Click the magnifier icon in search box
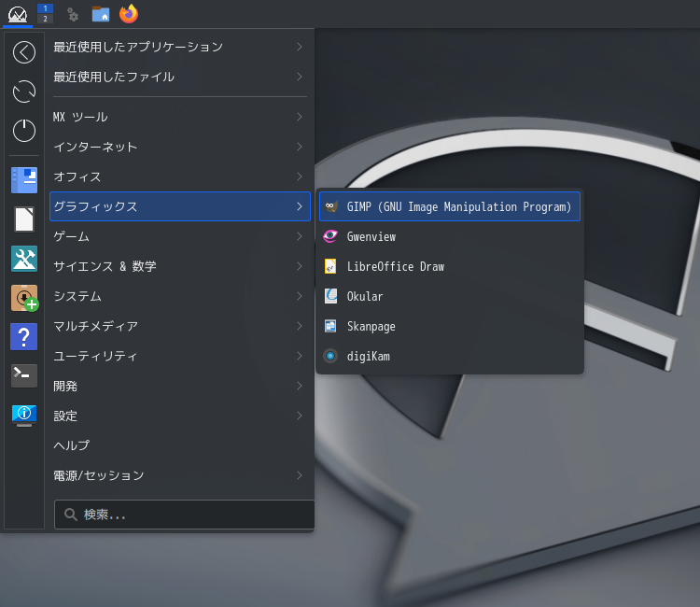This screenshot has width=700, height=607. [71, 515]
